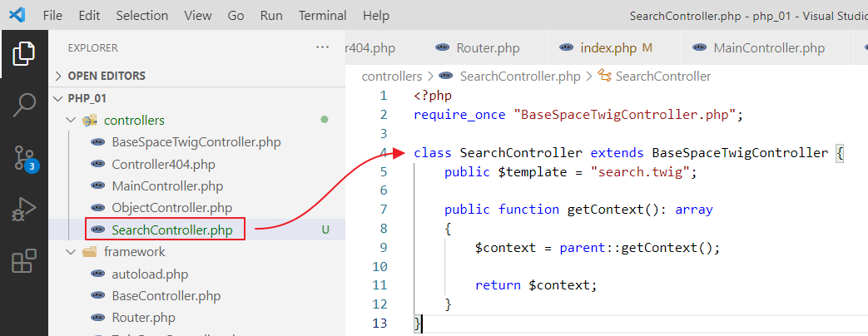This screenshot has width=868, height=336.
Task: Click the Explorer more actions ellipsis
Action: [x=323, y=48]
